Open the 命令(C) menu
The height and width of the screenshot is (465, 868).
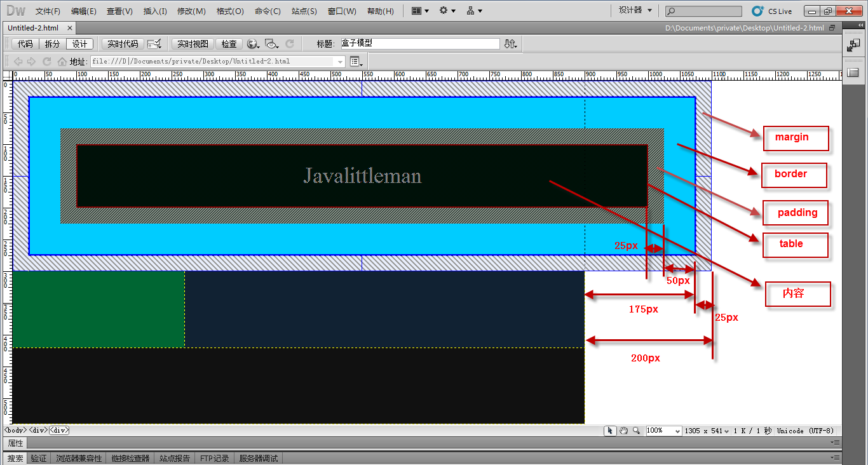(268, 11)
